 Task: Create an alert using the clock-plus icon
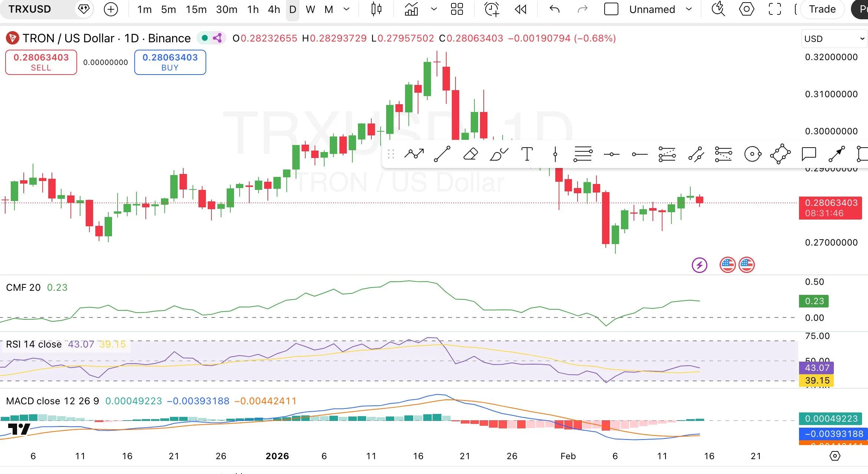click(x=491, y=9)
